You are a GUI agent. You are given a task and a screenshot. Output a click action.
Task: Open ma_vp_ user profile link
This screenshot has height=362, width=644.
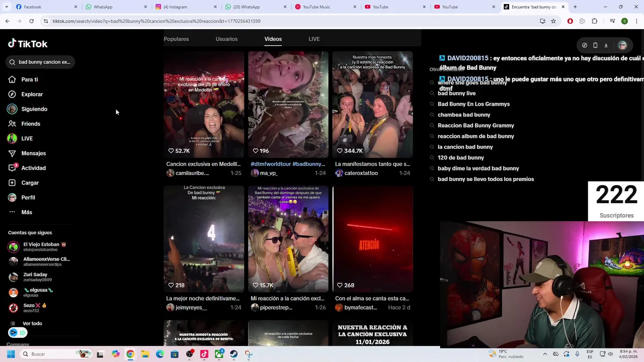click(269, 173)
